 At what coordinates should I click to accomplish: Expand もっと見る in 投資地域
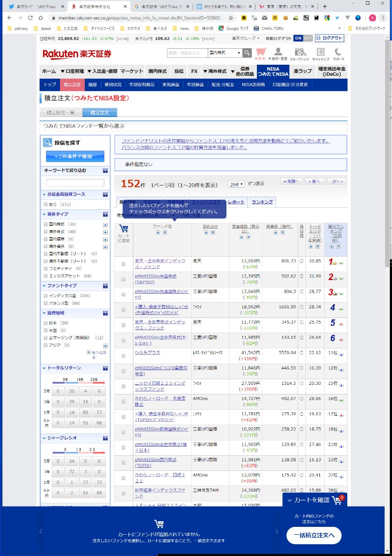point(97,354)
